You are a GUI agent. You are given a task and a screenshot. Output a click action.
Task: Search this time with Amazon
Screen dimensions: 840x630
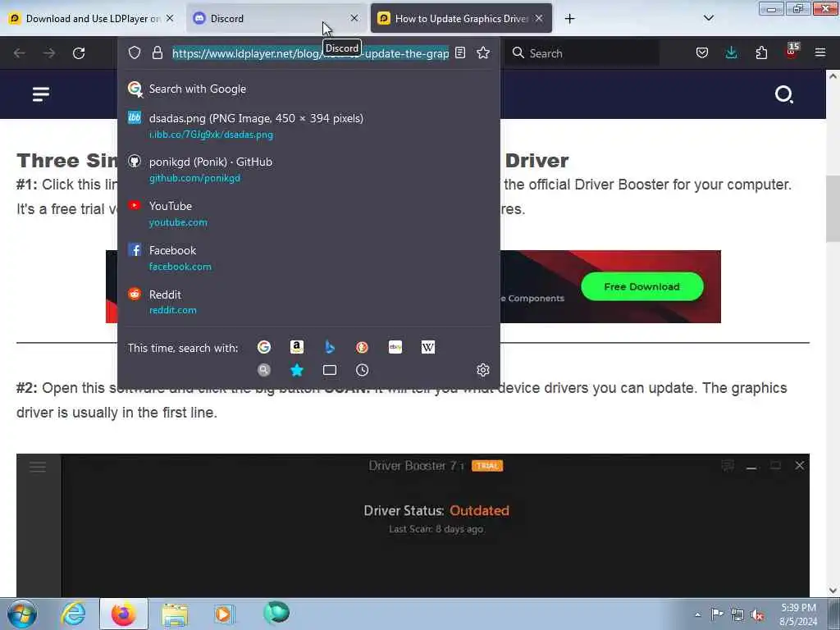297,347
